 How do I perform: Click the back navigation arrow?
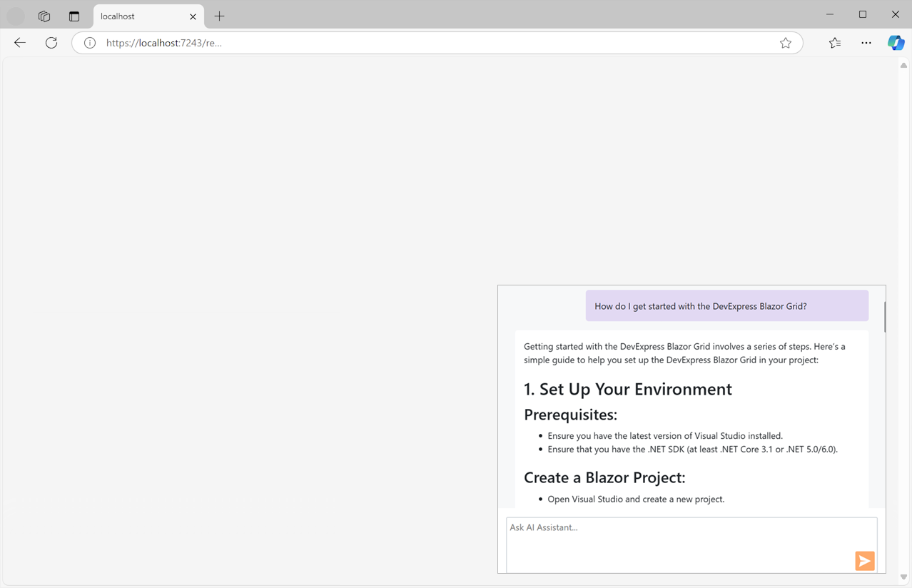(19, 43)
